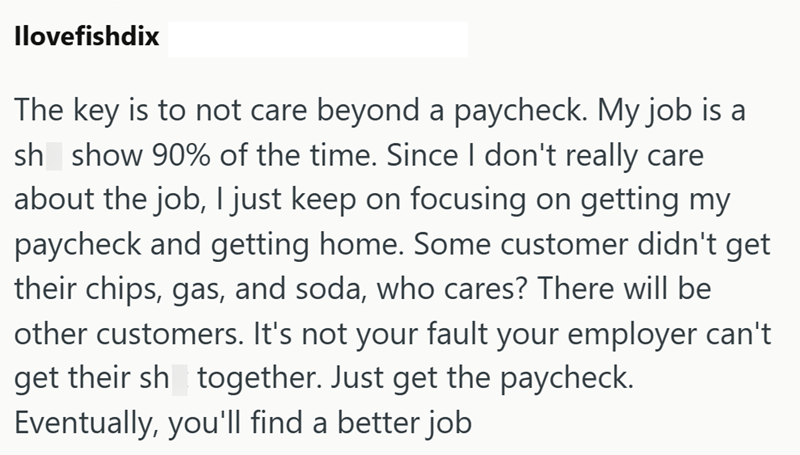Click the blank white box beside the username

[316, 45]
